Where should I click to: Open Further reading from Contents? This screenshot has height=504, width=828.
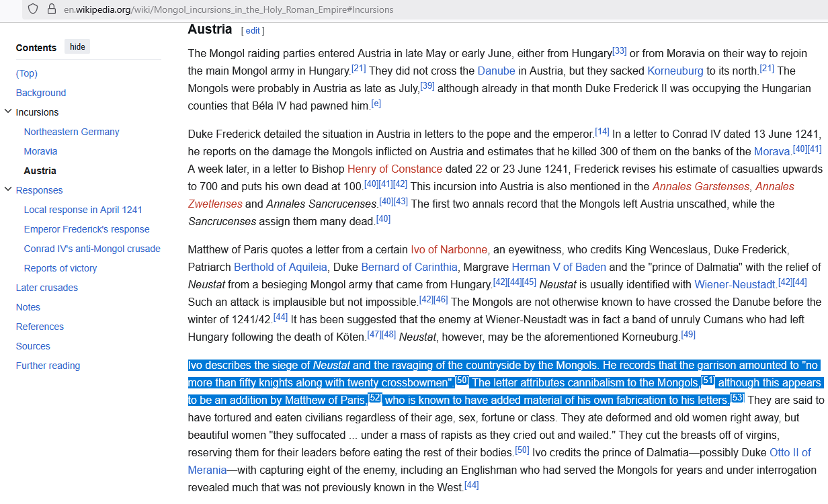[x=48, y=366]
